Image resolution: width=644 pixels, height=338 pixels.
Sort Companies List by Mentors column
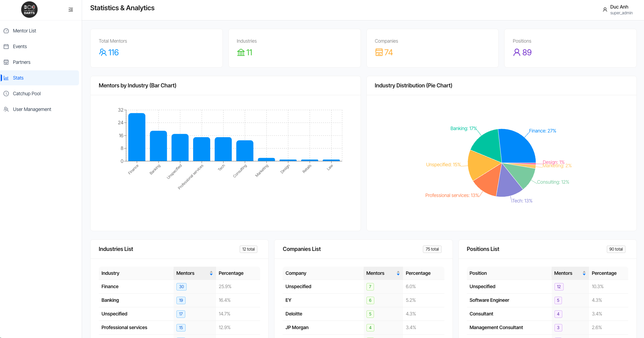(398, 273)
